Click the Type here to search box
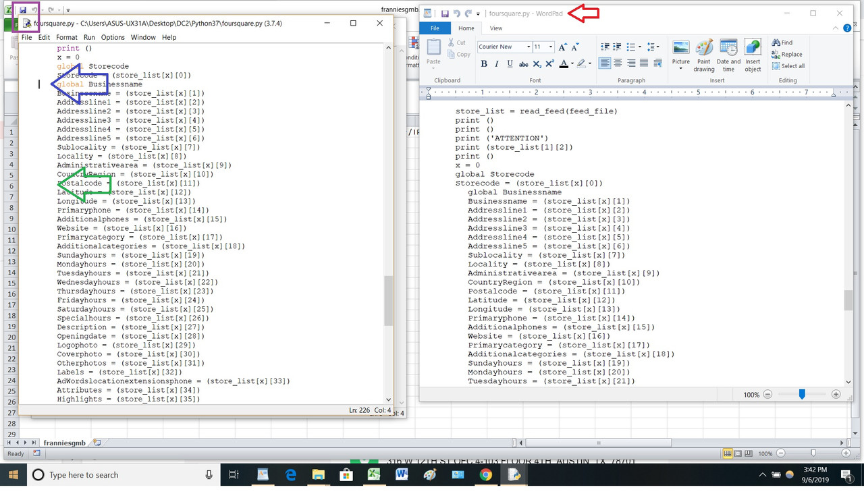This screenshot has width=864, height=504. (x=124, y=475)
